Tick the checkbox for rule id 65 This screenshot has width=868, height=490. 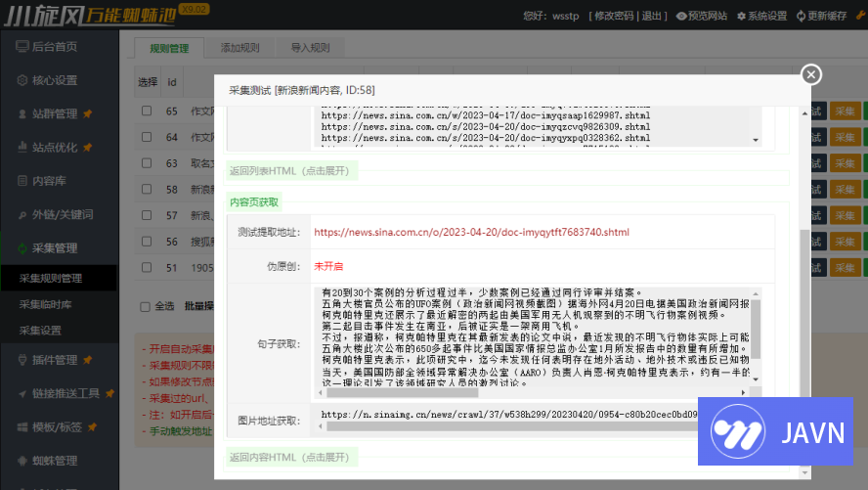coord(147,111)
